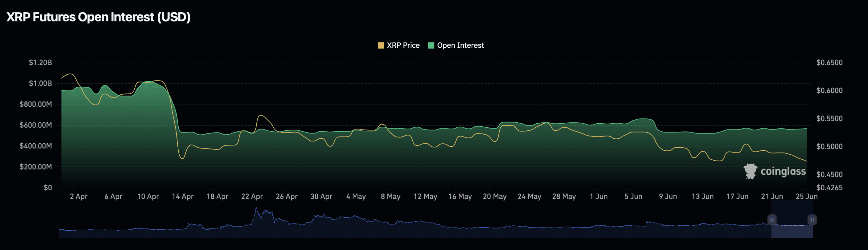Click the 20 May date label

[495, 196]
